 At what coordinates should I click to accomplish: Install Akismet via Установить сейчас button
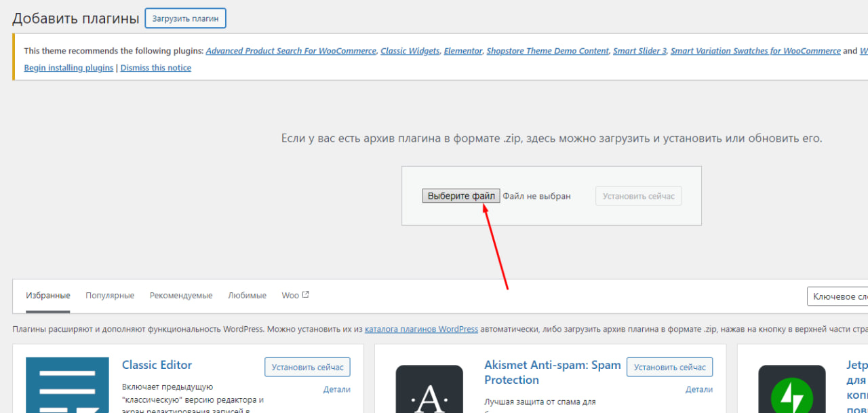[669, 367]
